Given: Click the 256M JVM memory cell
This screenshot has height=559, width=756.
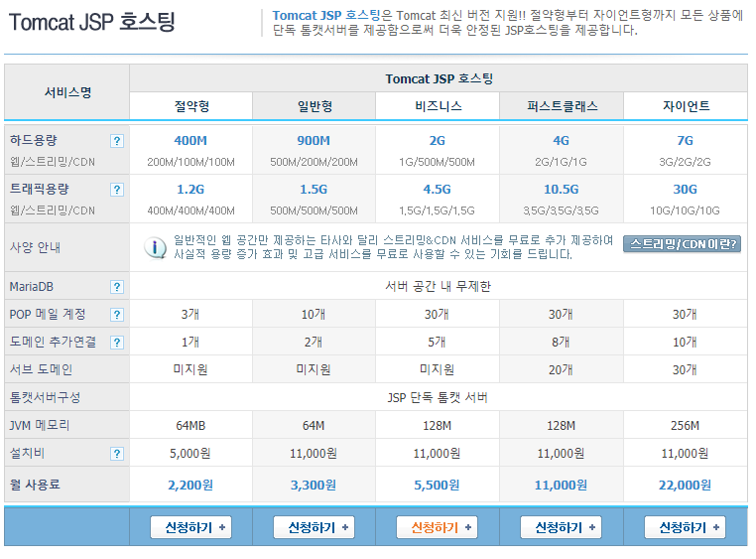Looking at the screenshot, I should [x=686, y=425].
